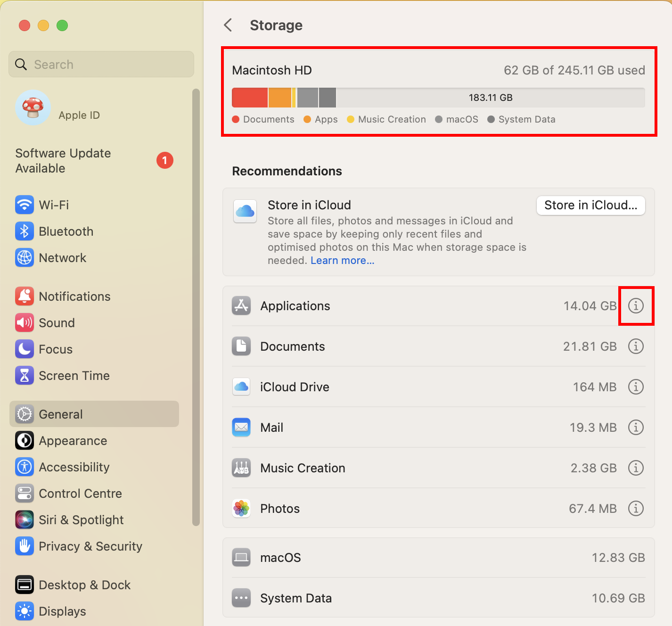
Task: Click the Photos flower icon
Action: click(x=241, y=509)
